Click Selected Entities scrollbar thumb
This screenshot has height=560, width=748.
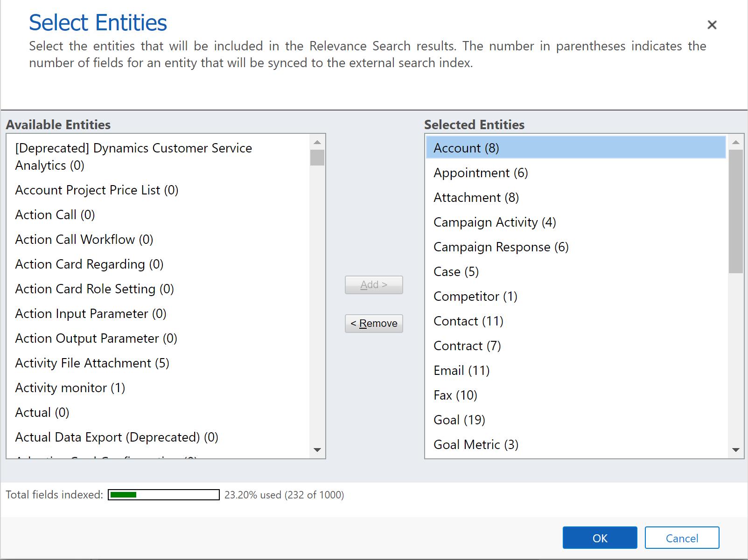coord(735,211)
